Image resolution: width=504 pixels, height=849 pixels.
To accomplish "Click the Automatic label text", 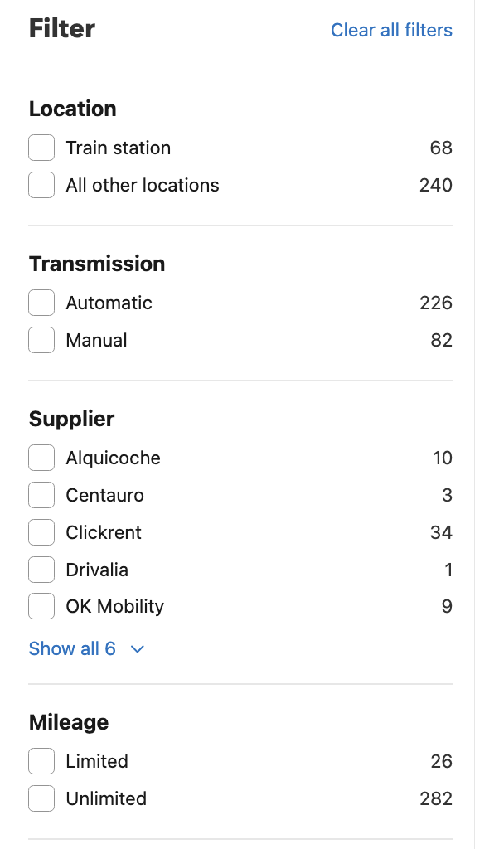I will tap(109, 303).
